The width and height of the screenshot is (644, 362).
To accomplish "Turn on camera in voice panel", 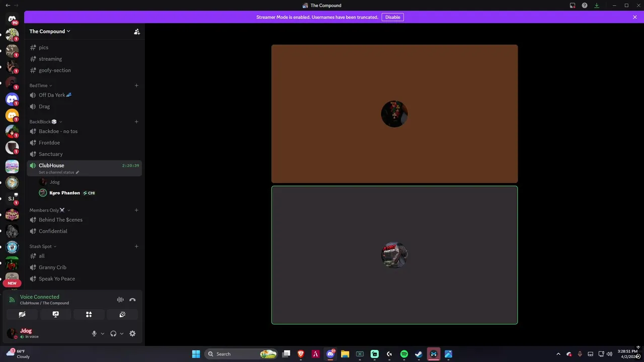I will 22,314.
